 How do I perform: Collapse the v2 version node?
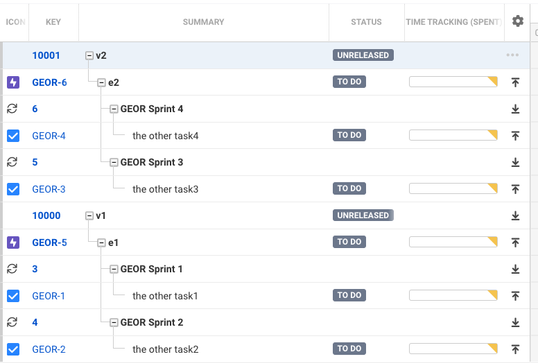point(89,55)
